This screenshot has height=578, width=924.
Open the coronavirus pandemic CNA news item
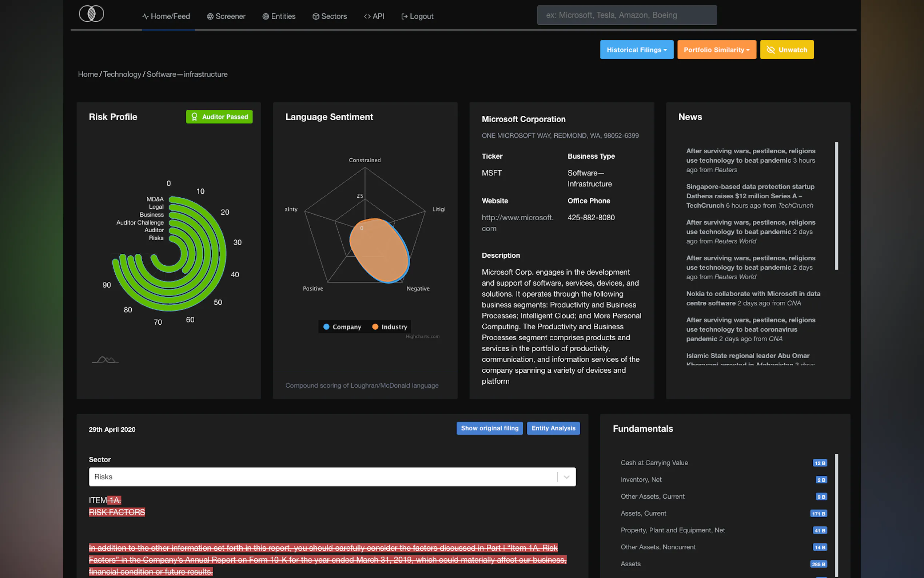click(x=750, y=329)
